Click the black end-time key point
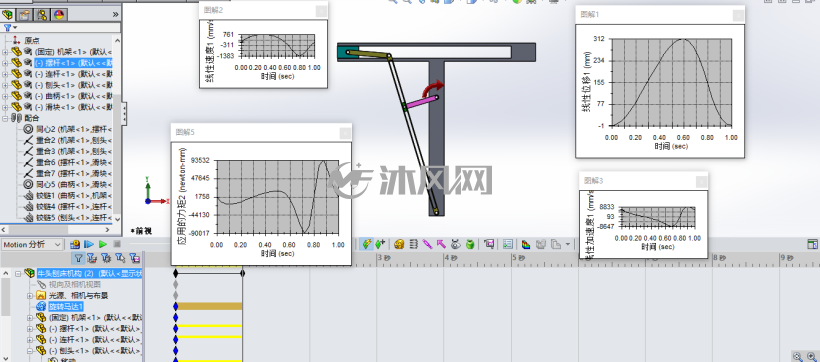The width and height of the screenshot is (820, 362). (x=243, y=273)
